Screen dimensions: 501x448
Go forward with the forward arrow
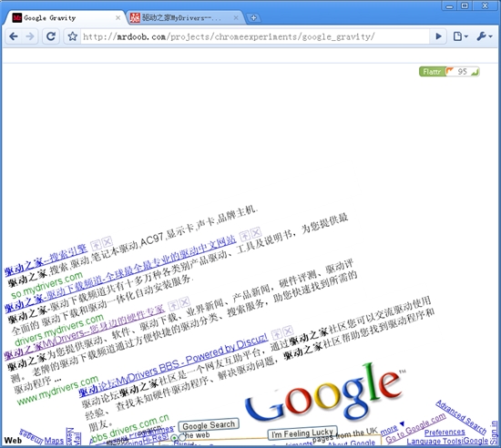(30, 36)
